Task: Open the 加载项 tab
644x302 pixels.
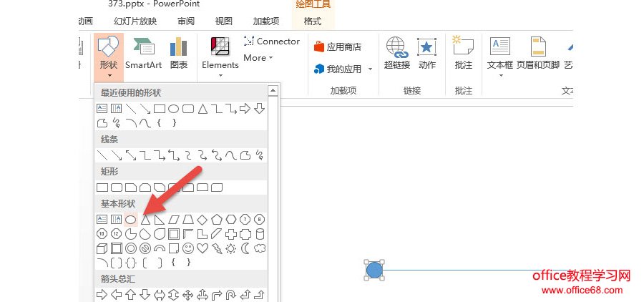Action: click(265, 21)
